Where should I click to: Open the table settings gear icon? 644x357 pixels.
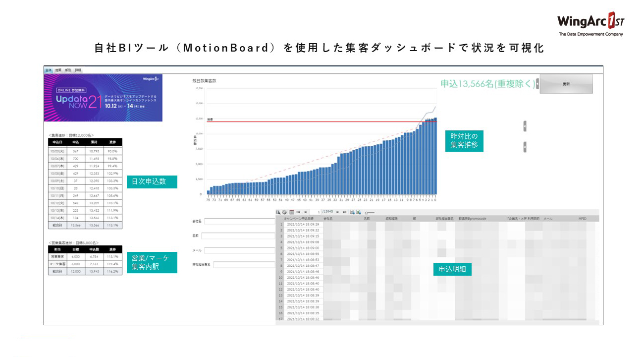(285, 212)
